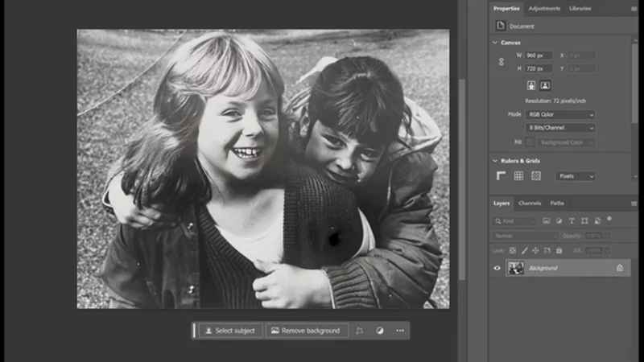Toggle the layer filtering on/off switch

click(x=609, y=220)
